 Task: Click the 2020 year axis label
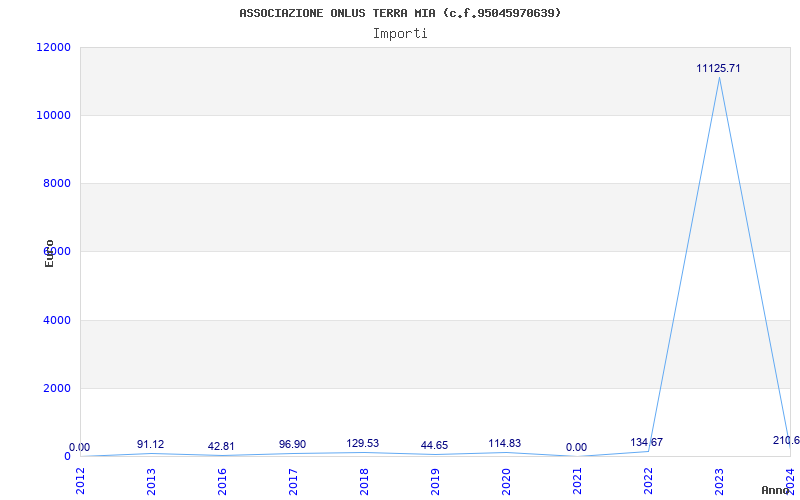(x=506, y=482)
